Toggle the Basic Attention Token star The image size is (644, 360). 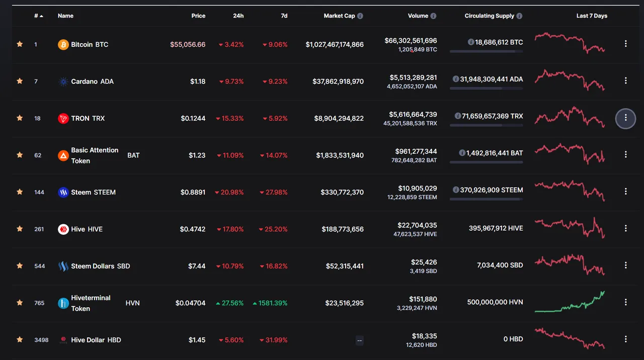(20, 155)
